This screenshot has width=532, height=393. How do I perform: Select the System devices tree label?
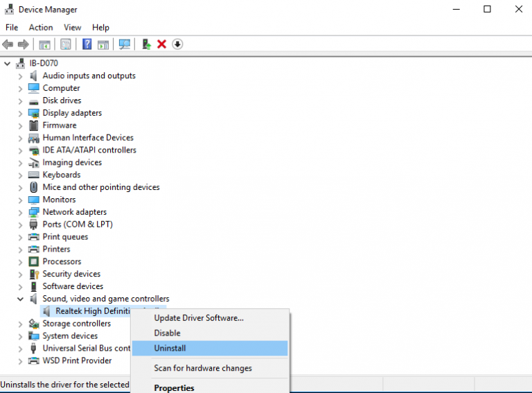coord(70,336)
